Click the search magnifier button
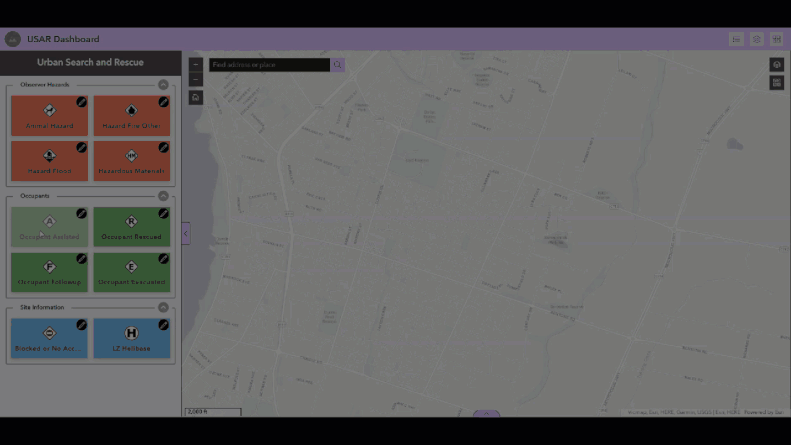This screenshot has height=445, width=791. 337,65
